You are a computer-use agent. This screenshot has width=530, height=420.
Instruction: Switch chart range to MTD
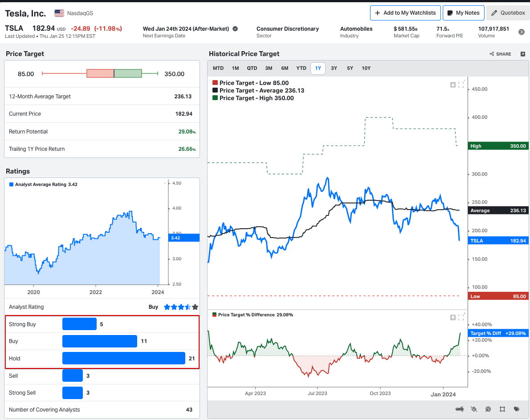pyautogui.click(x=218, y=68)
